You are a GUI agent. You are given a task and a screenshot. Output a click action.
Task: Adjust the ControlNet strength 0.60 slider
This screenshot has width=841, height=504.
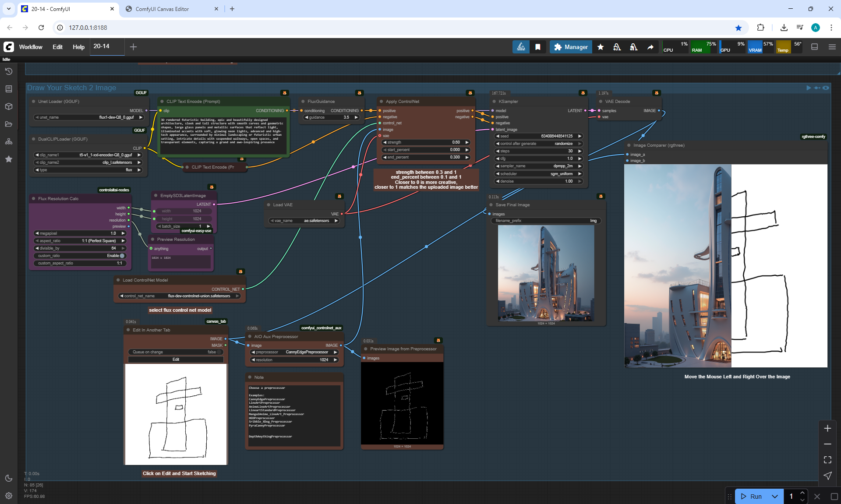[x=426, y=142]
